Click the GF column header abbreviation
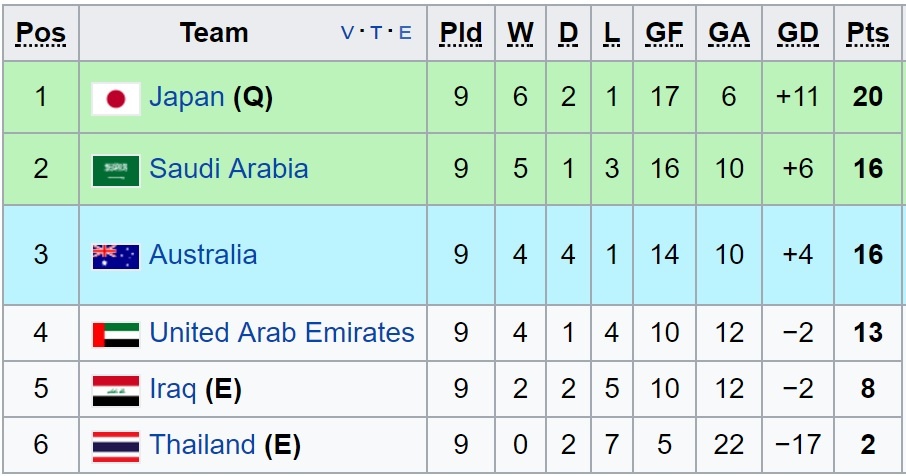Viewport: 906px width, 476px height. pos(664,33)
